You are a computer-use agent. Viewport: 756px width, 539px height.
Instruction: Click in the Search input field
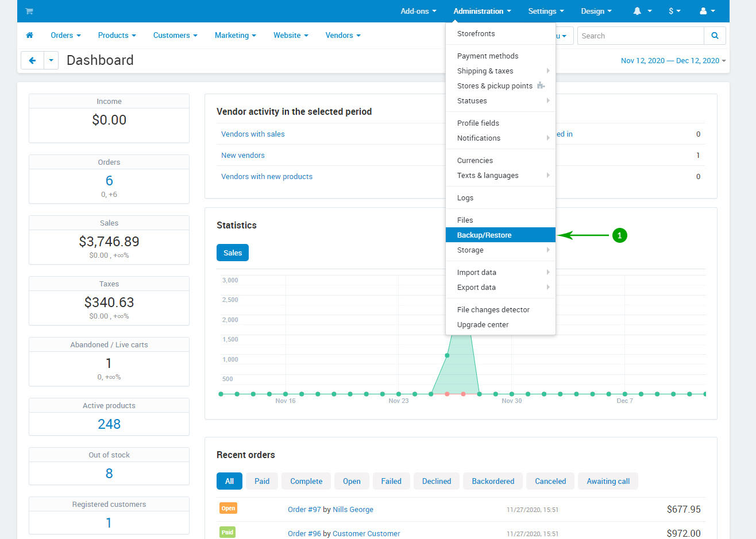641,36
